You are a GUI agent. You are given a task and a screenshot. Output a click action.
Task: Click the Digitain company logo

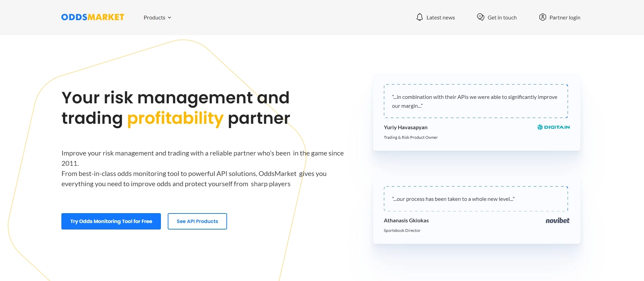coord(553,127)
